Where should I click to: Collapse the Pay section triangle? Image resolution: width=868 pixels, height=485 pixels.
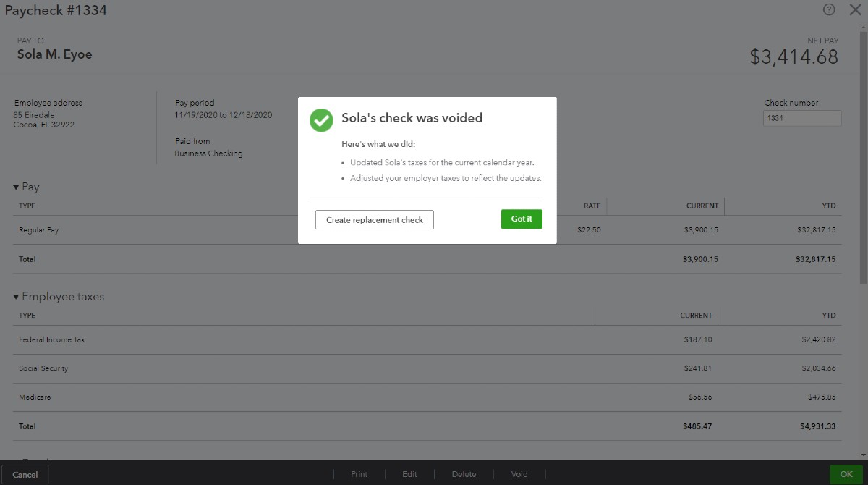(x=16, y=187)
